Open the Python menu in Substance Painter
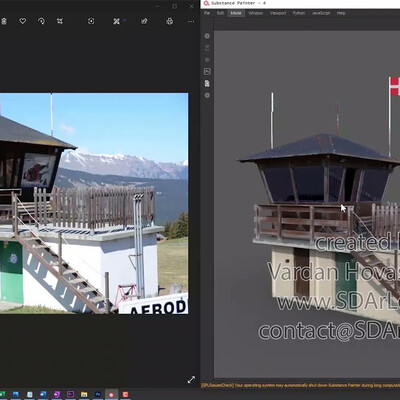This screenshot has height=400, width=400. click(299, 13)
